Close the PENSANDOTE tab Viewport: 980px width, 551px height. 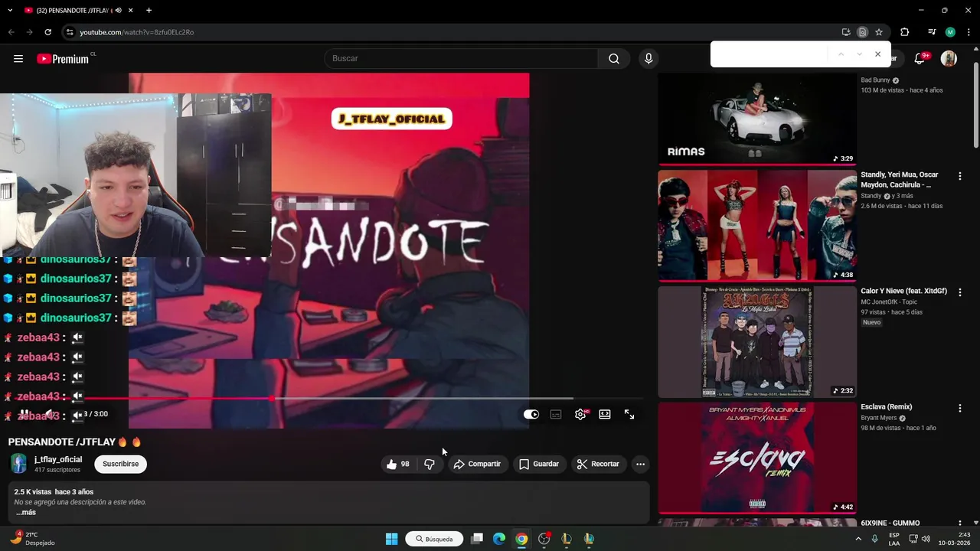[x=131, y=10]
